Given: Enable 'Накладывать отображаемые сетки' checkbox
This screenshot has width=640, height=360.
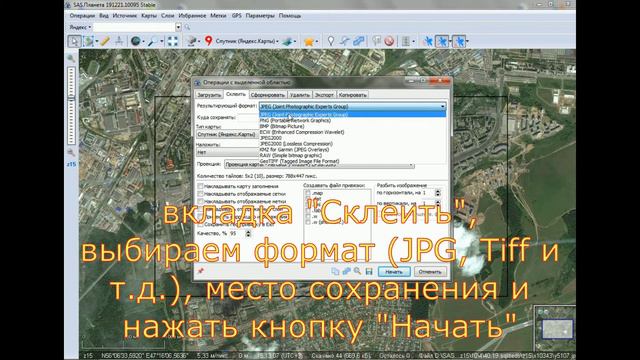Looking at the screenshot, I should (x=200, y=194).
